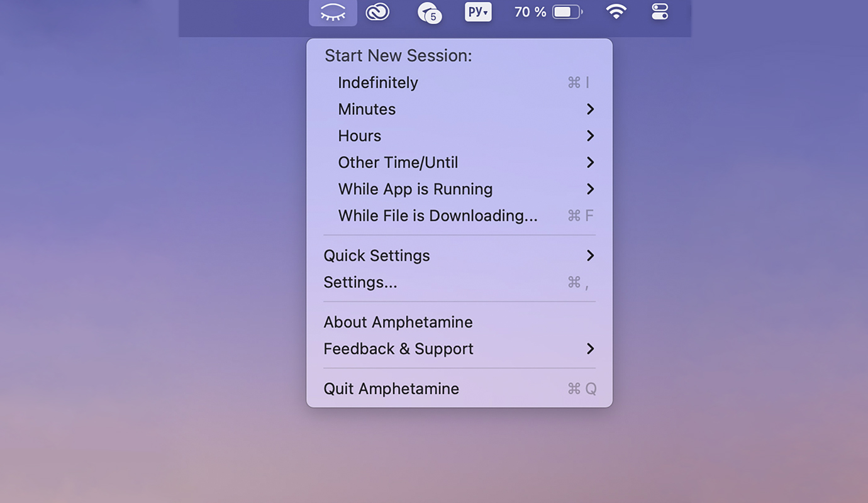Open Control Center from menu bar
The image size is (868, 503).
click(x=660, y=11)
